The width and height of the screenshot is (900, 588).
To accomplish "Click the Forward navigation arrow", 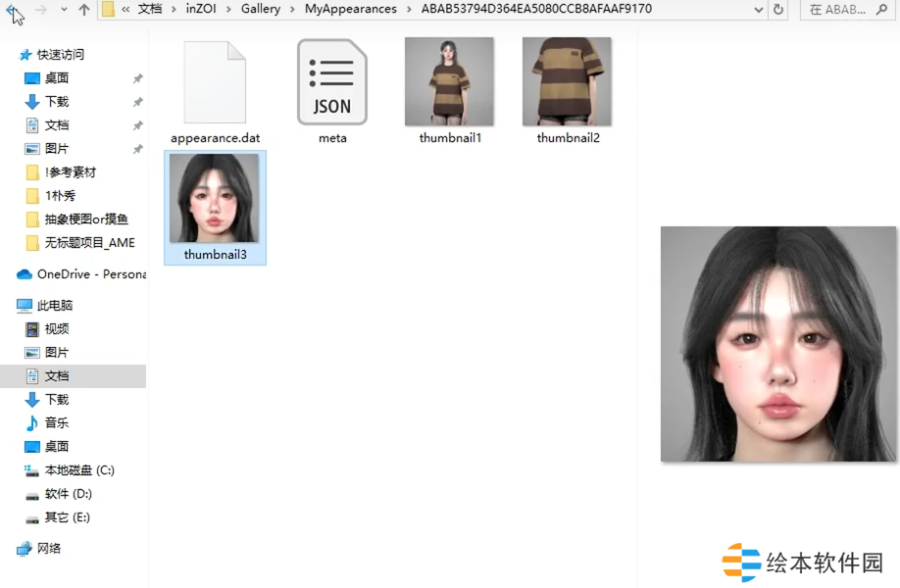I will tap(41, 10).
